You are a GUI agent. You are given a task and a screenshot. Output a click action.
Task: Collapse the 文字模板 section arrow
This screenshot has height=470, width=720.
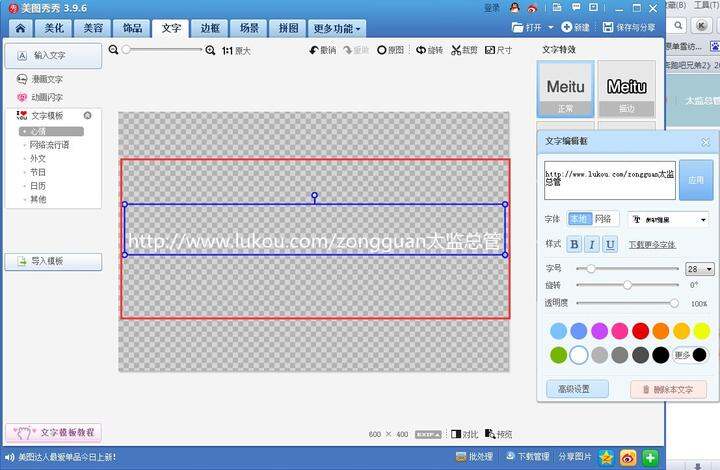point(87,115)
